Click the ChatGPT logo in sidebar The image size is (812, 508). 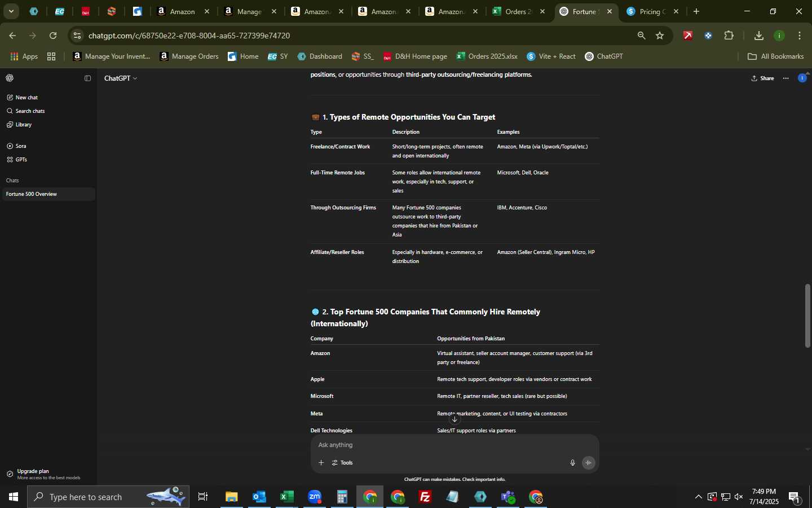point(10,78)
